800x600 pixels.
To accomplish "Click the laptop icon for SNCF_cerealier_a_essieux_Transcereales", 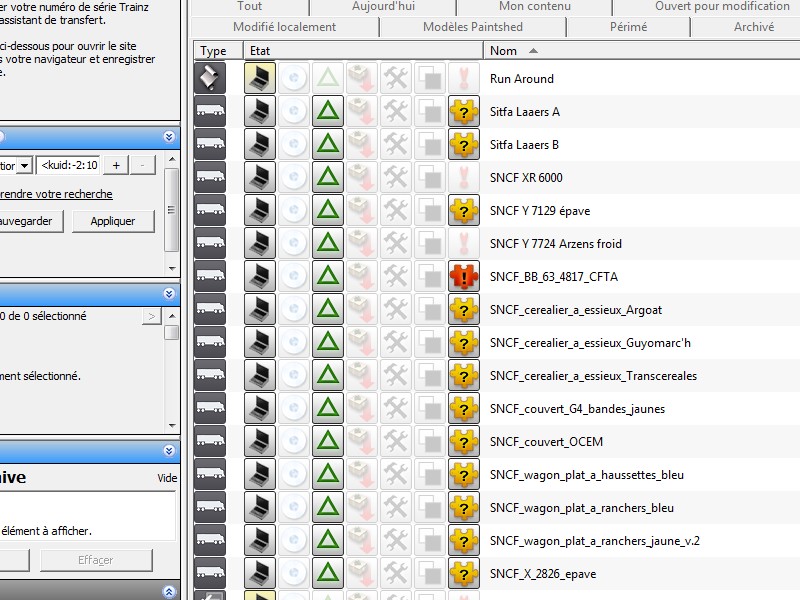I will 260,375.
